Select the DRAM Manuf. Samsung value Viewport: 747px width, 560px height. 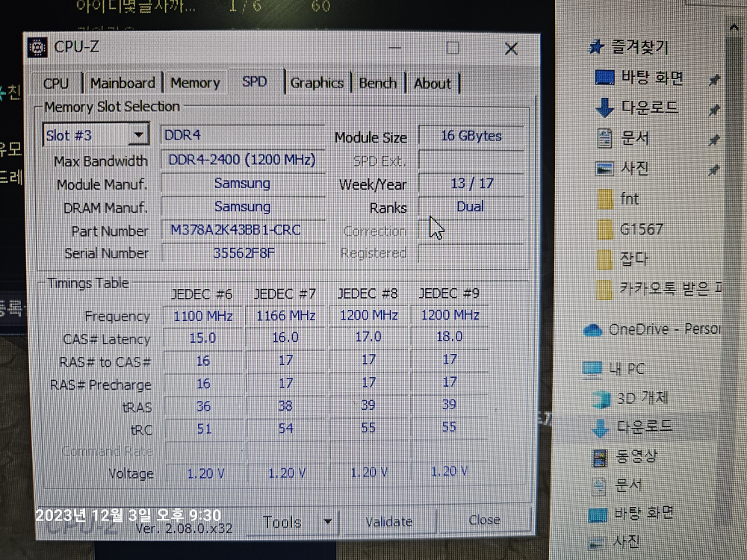pyautogui.click(x=243, y=207)
